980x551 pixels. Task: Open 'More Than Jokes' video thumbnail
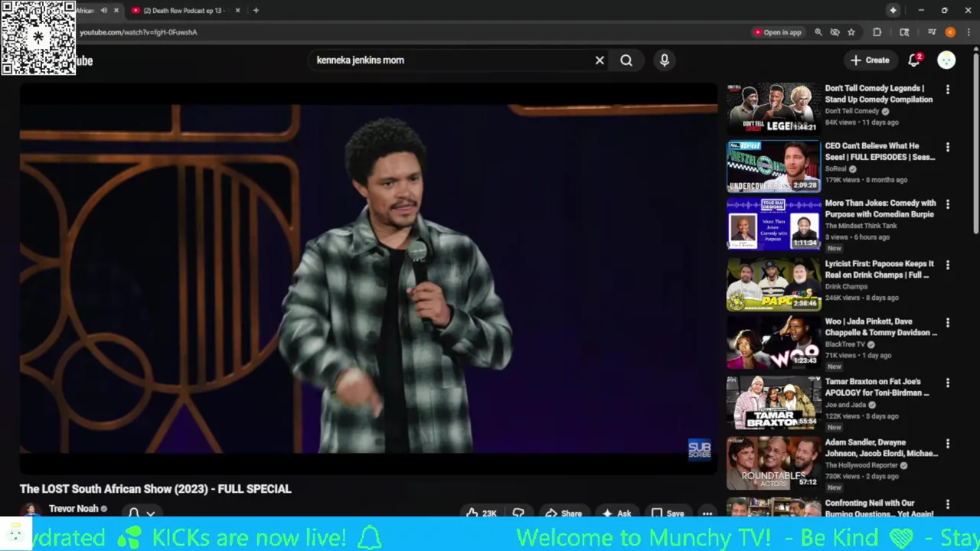tap(773, 223)
